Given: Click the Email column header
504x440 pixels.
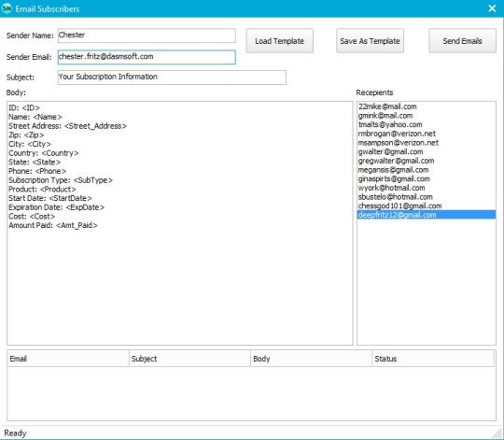Looking at the screenshot, I should point(68,359).
